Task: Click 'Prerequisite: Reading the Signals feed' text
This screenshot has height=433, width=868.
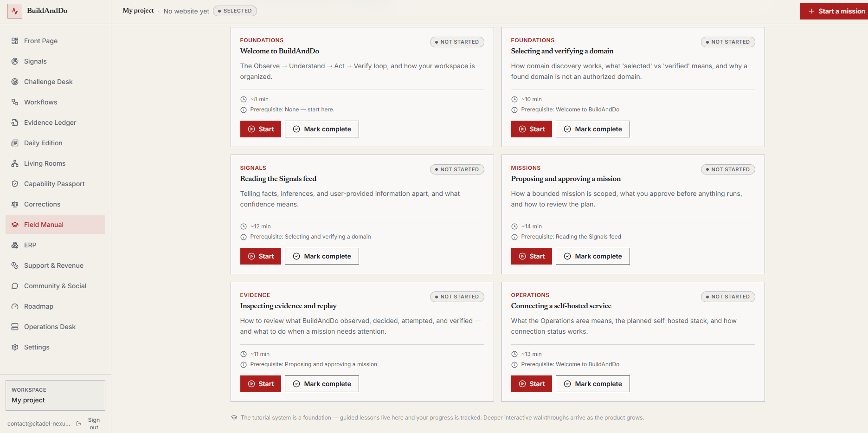Action: 571,237
